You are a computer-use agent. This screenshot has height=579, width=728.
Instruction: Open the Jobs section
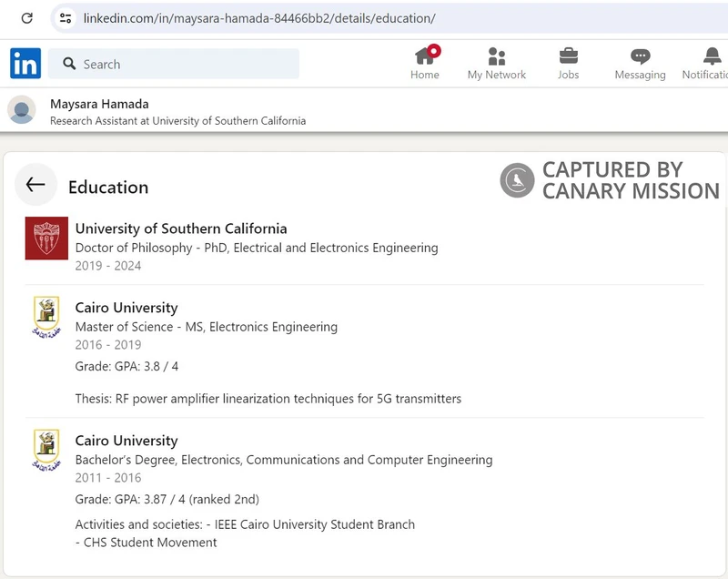tap(568, 63)
